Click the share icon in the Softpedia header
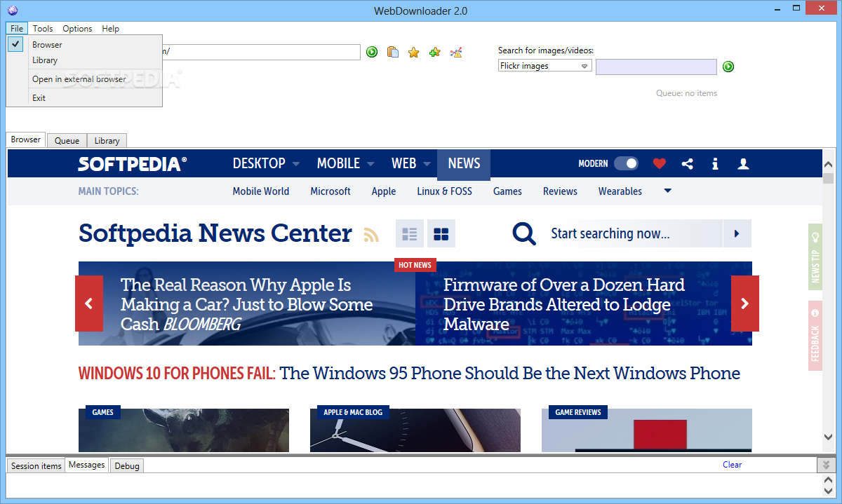The image size is (842, 504). 688,163
